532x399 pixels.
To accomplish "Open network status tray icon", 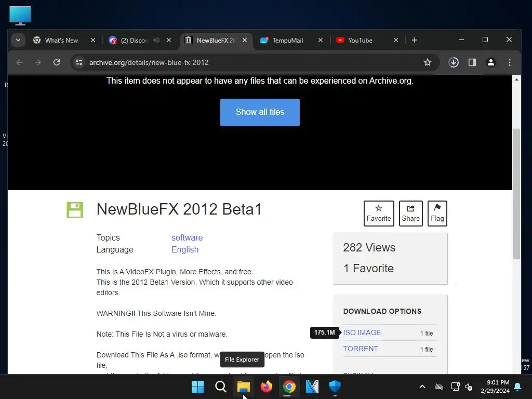I will (455, 387).
